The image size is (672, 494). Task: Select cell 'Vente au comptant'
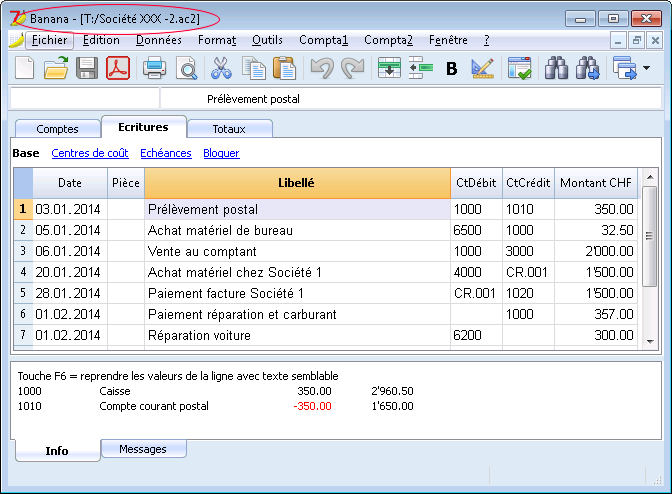(297, 251)
